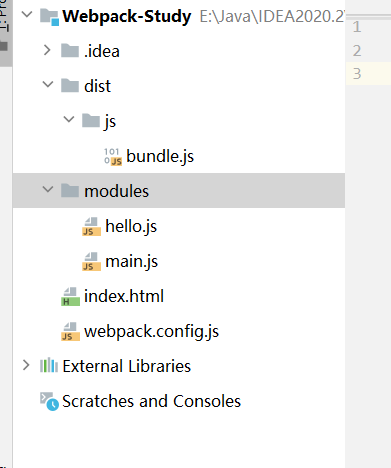Expand the .idea folder chevron
This screenshot has width=391, height=468.
click(x=47, y=50)
